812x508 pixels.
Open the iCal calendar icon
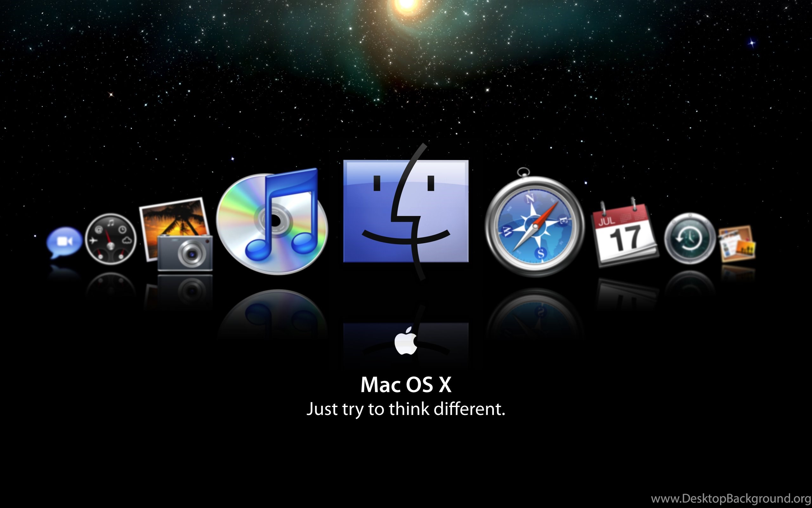coord(625,232)
